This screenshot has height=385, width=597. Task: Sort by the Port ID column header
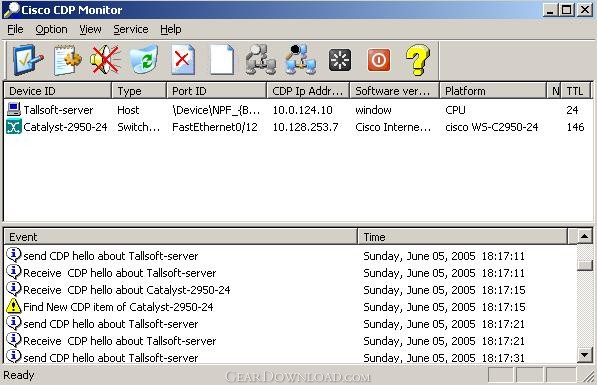coord(216,91)
